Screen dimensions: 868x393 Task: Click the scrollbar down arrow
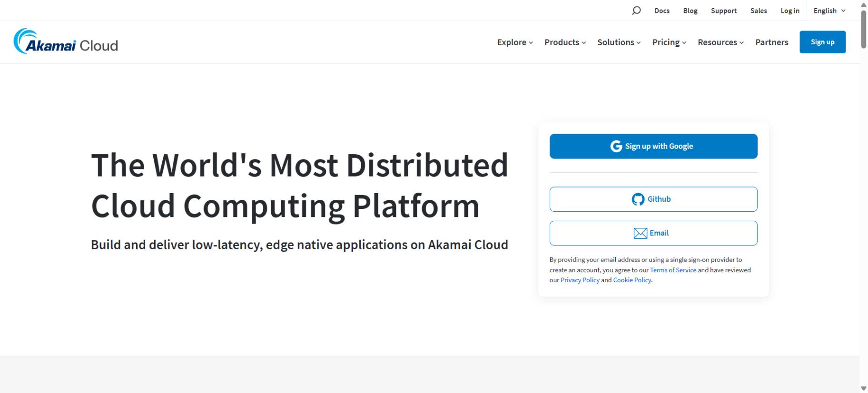coord(864,389)
